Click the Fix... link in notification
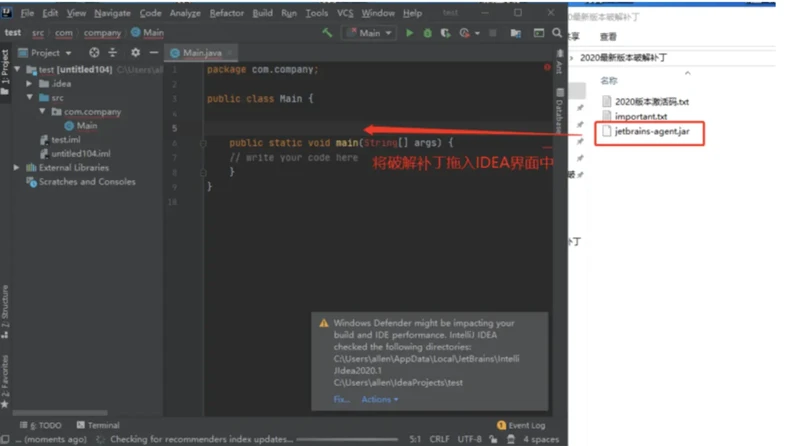 pos(341,399)
